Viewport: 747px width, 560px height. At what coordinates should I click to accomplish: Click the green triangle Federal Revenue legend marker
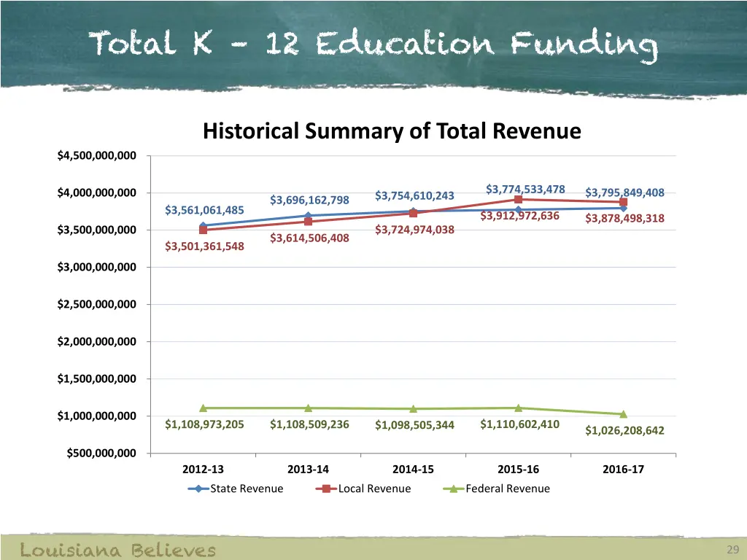point(454,489)
